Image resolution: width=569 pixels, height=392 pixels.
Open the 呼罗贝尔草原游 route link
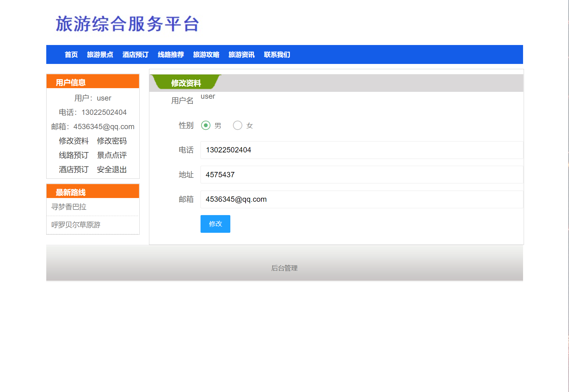click(x=76, y=225)
